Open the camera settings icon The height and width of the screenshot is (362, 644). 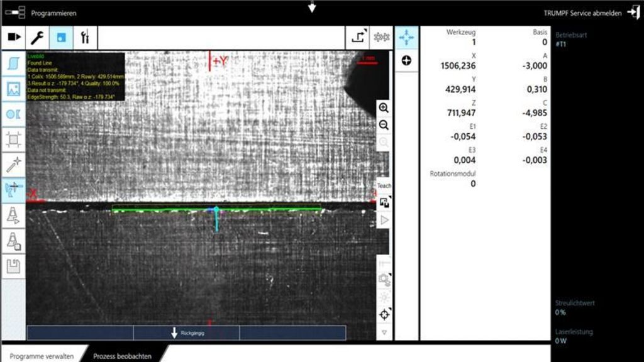[384, 280]
